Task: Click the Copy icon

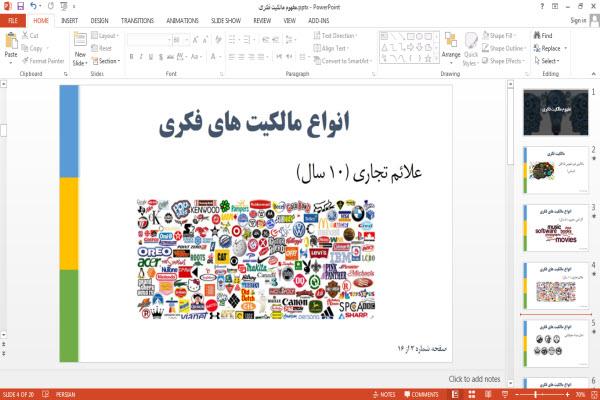Action: [25, 48]
